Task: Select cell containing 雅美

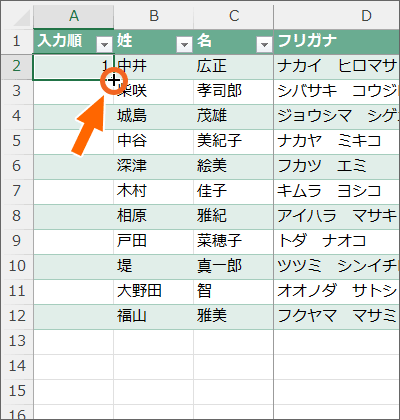Action: 234,317
